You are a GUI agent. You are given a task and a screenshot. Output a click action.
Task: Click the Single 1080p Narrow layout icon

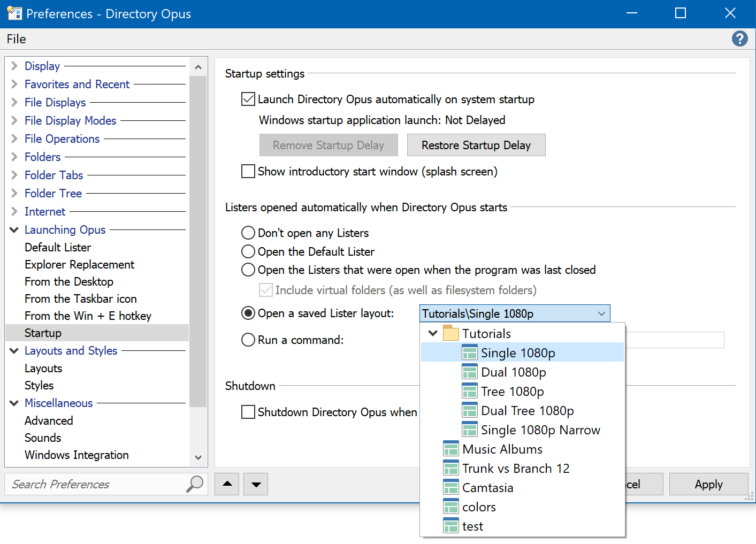470,430
